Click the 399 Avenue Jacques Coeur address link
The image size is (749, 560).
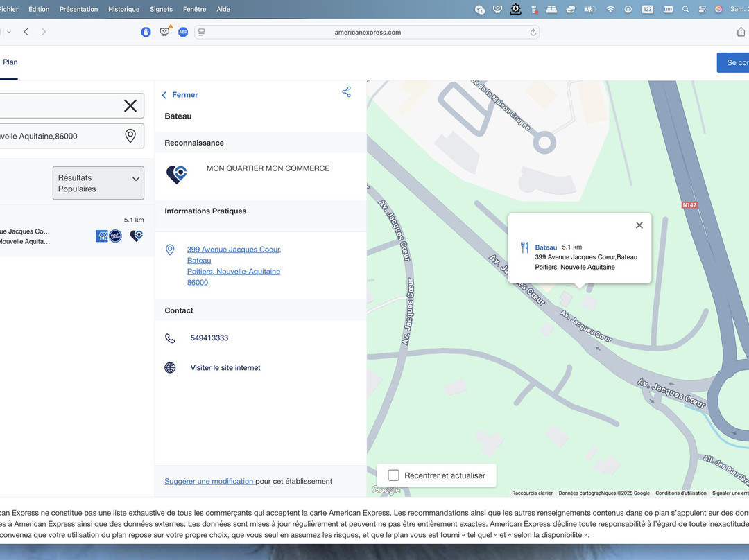coord(234,250)
